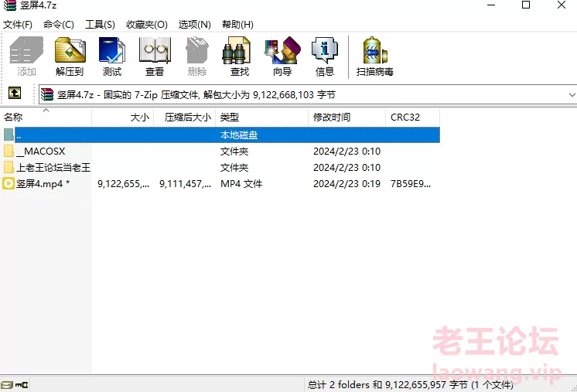Click the 'MP4 文件' type cell
The height and width of the screenshot is (392, 577).
point(241,183)
